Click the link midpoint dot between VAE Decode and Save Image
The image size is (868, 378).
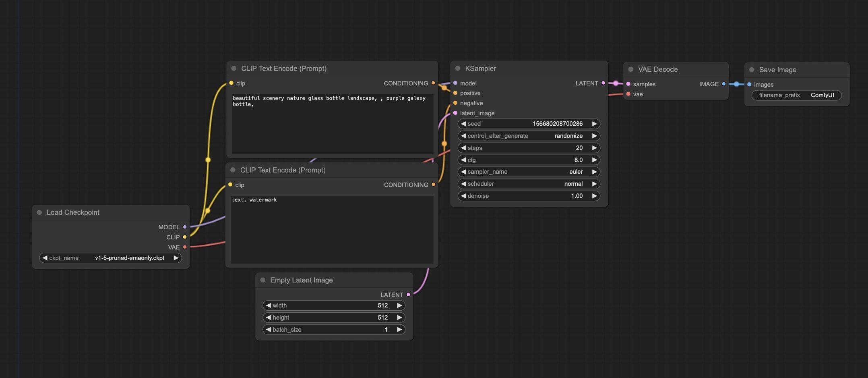[x=736, y=84]
